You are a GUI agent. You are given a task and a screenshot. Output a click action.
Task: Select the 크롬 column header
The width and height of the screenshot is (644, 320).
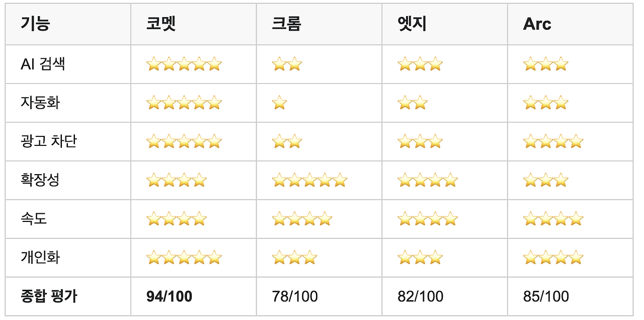[x=286, y=24]
